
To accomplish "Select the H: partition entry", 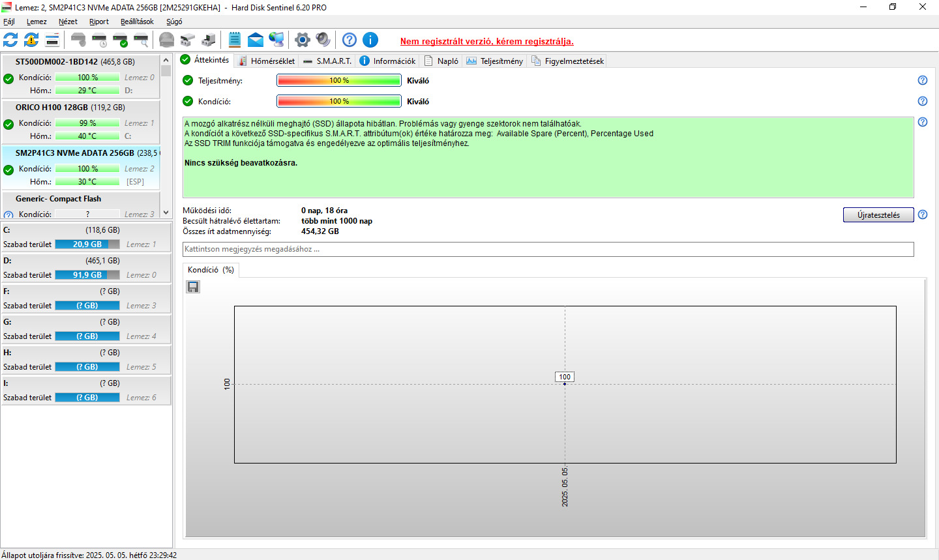I will click(x=86, y=359).
